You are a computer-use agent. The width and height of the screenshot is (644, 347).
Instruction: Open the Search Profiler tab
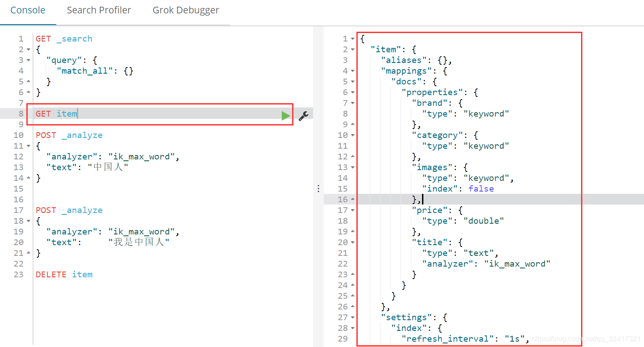coord(99,10)
